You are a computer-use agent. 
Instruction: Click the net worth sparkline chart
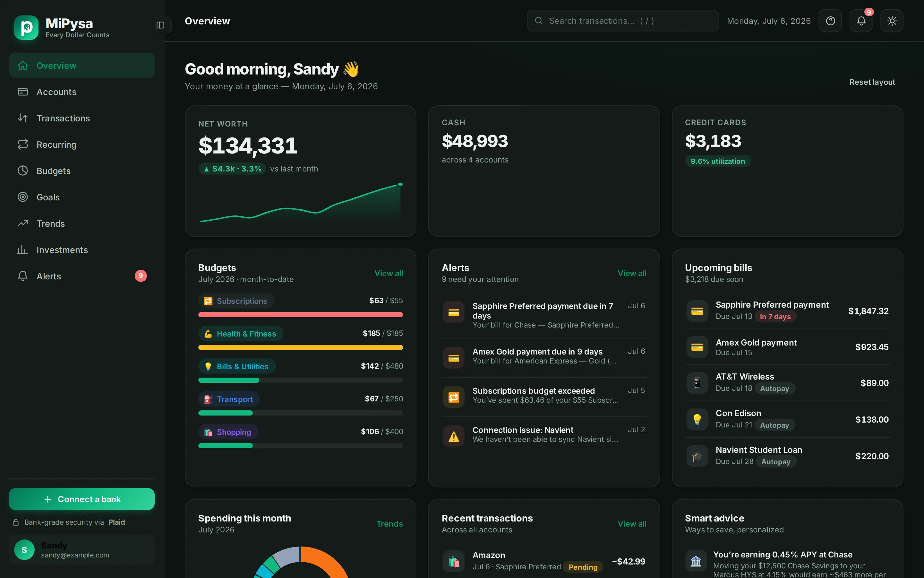pos(301,203)
